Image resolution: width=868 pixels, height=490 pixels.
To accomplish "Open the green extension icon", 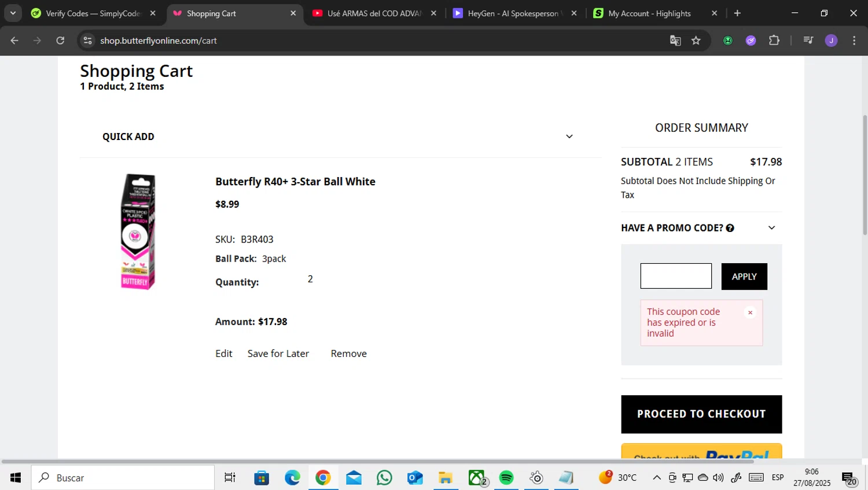I will (x=728, y=40).
